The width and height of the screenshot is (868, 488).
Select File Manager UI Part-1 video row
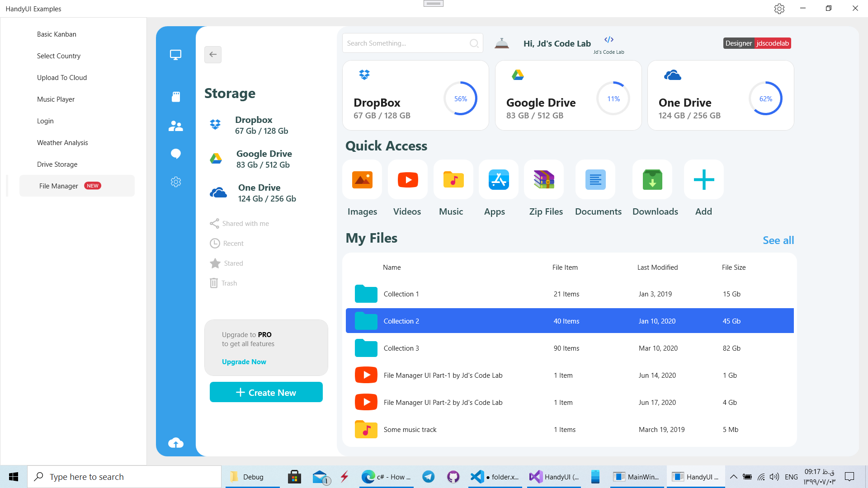[570, 375]
